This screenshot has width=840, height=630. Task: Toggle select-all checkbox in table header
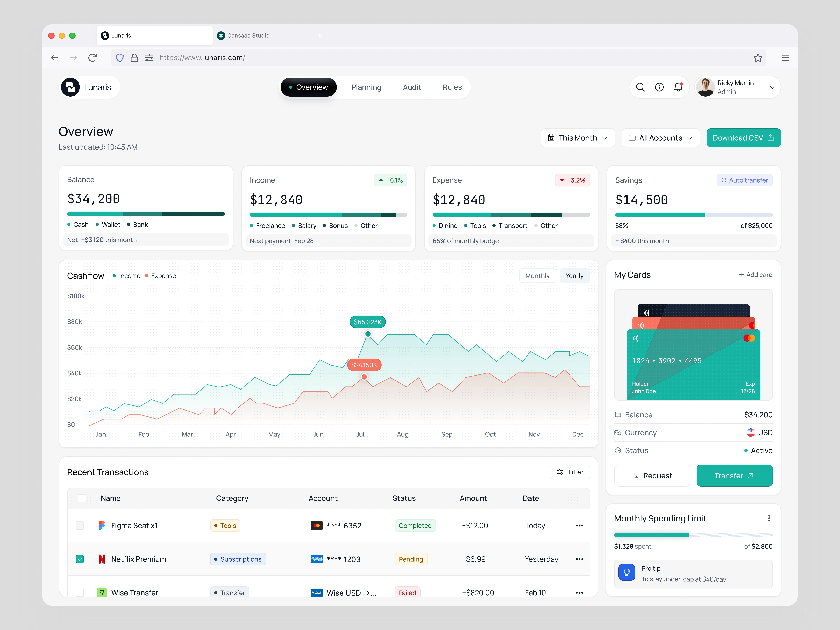click(82, 498)
